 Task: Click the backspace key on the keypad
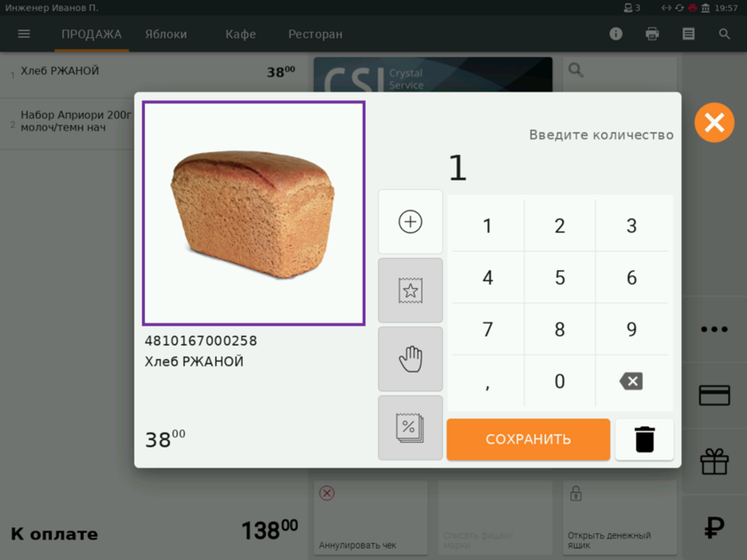click(x=631, y=381)
